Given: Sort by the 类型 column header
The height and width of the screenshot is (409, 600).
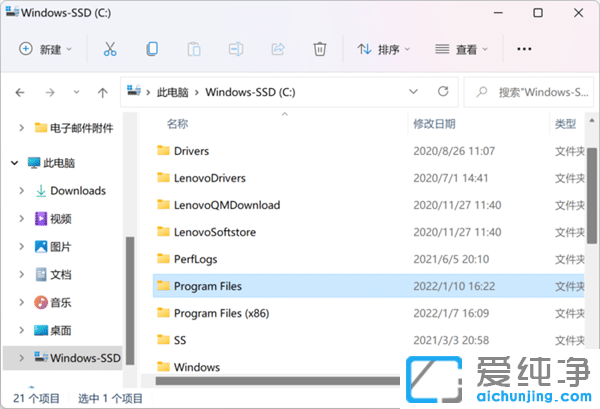Looking at the screenshot, I should 566,124.
